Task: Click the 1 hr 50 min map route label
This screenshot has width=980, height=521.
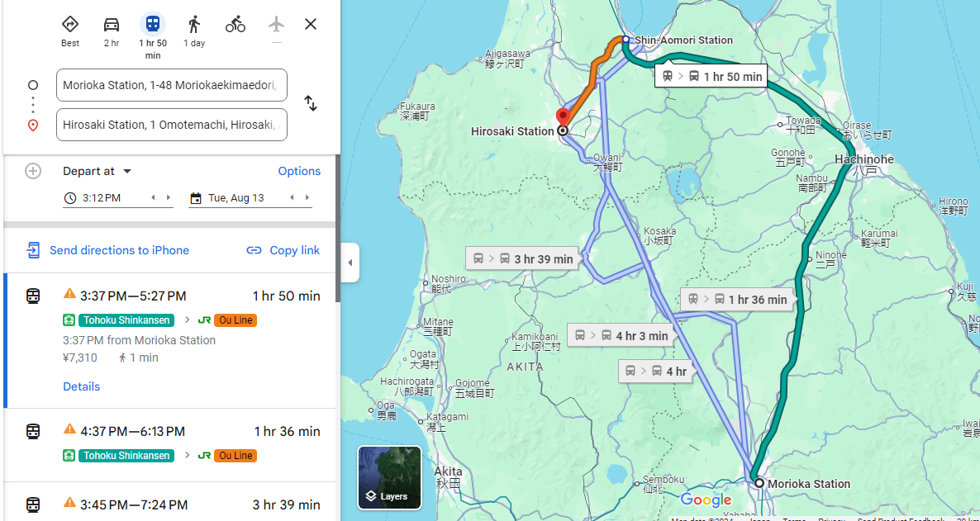Action: (712, 77)
